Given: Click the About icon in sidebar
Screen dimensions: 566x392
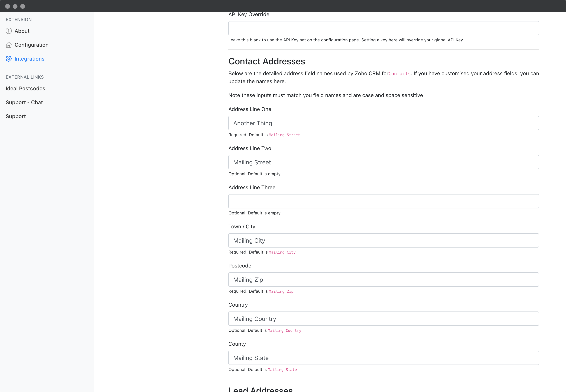Looking at the screenshot, I should click(9, 30).
